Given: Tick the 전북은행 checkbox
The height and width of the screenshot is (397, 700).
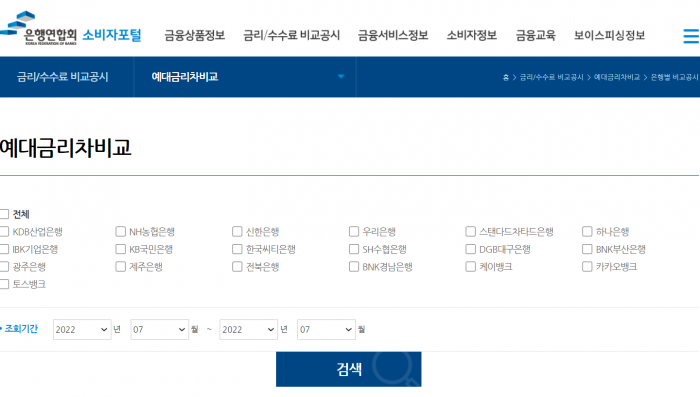Looking at the screenshot, I should tap(237, 267).
